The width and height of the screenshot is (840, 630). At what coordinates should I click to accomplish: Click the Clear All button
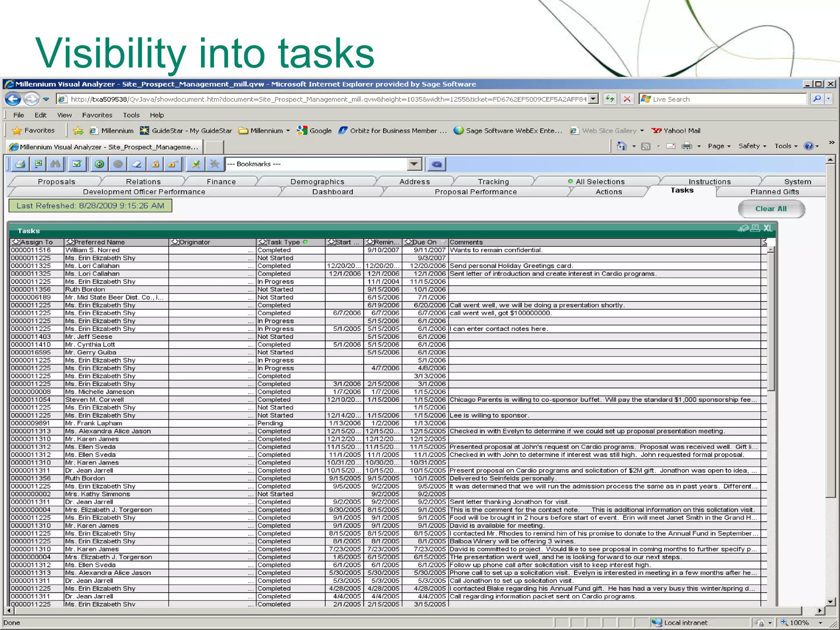(x=771, y=209)
